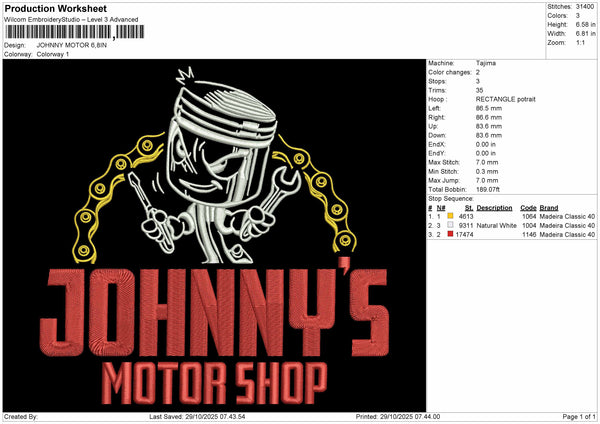
Task: Click the red thread color swatch
Action: click(450, 234)
